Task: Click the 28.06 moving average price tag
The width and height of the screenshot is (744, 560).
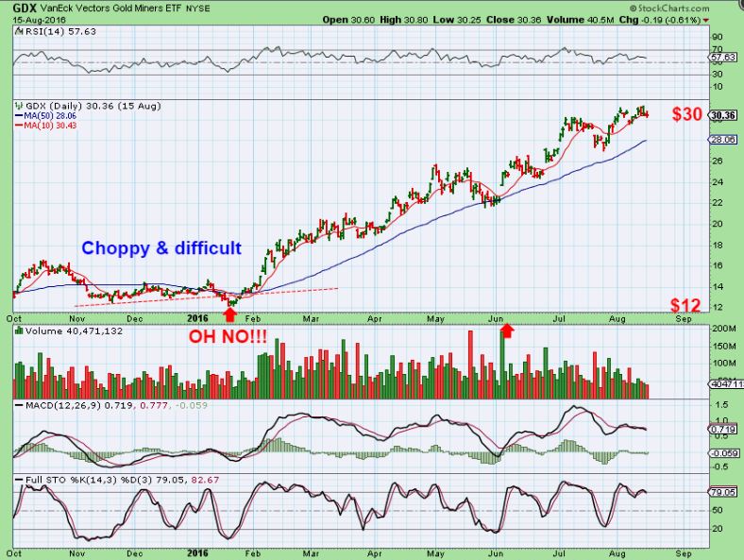Action: [x=723, y=140]
